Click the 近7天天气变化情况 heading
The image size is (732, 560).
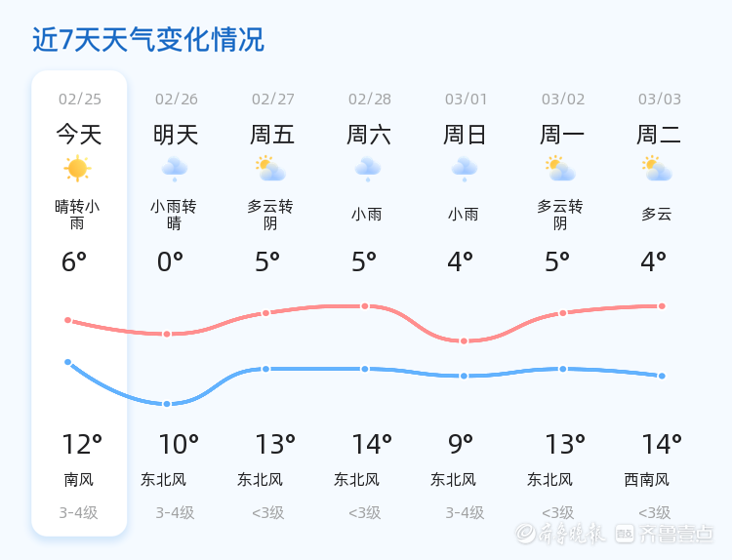click(148, 40)
